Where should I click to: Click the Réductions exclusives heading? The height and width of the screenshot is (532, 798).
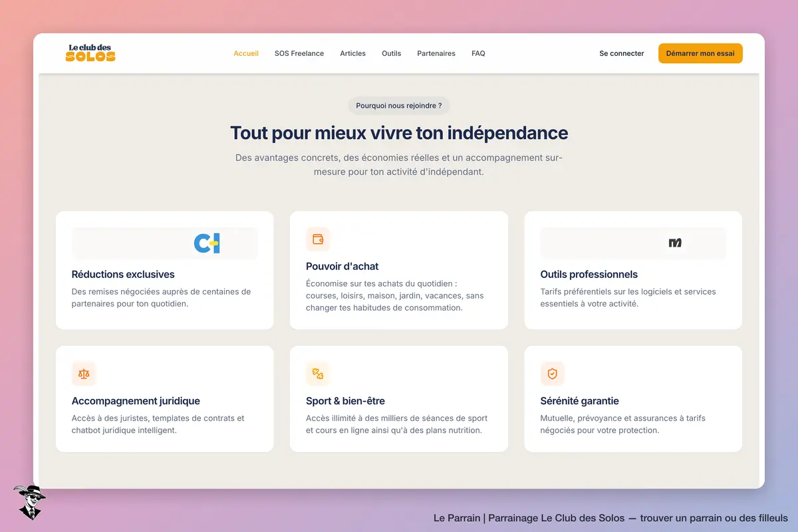click(123, 275)
